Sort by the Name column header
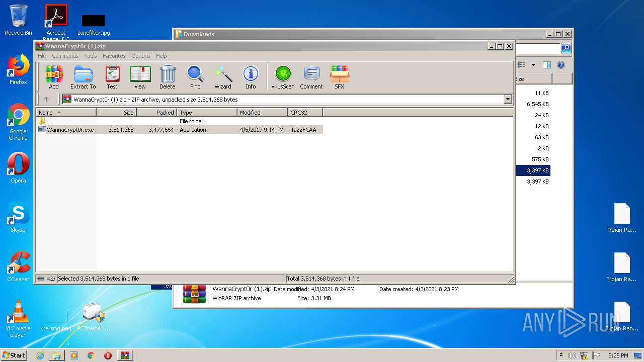644x362 pixels. pyautogui.click(x=66, y=113)
